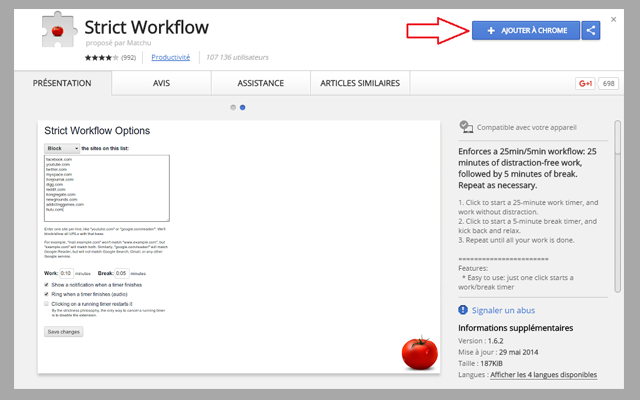The image size is (640, 400).
Task: Click the Strict Workflow Options heading
Action: pos(97,131)
